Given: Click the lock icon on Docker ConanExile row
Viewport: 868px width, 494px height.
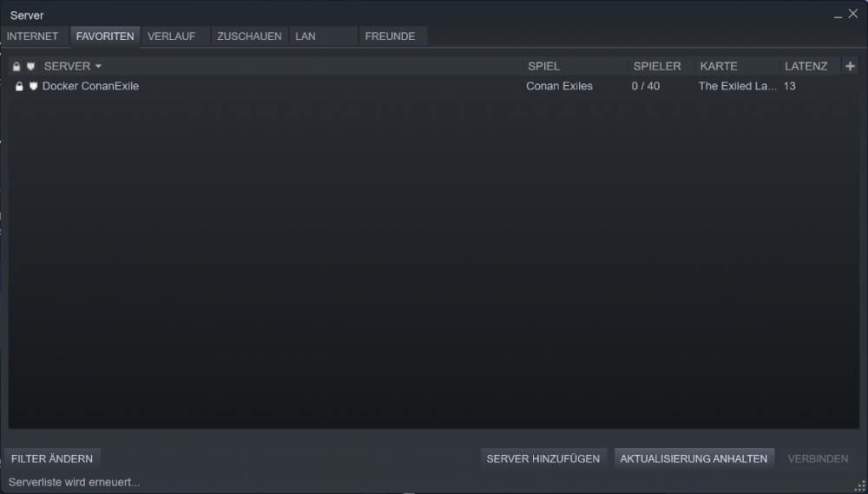Looking at the screenshot, I should pyautogui.click(x=19, y=87).
